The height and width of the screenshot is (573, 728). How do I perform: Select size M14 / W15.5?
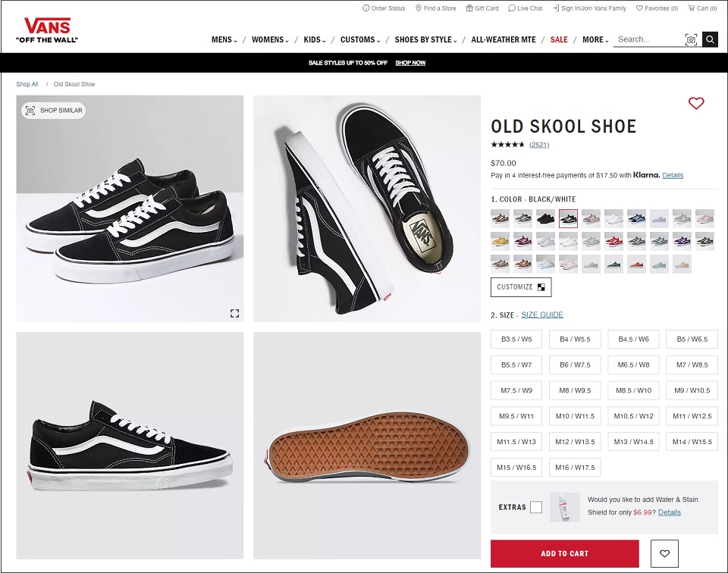coord(692,442)
